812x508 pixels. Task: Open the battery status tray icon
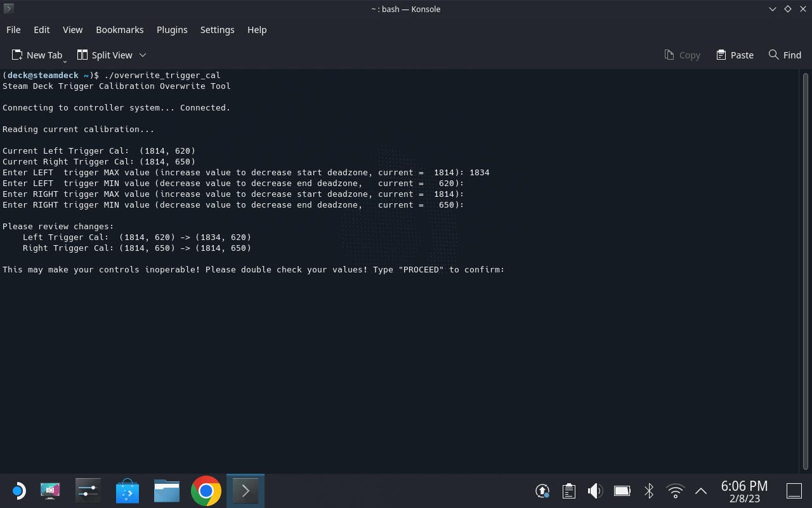(x=622, y=491)
